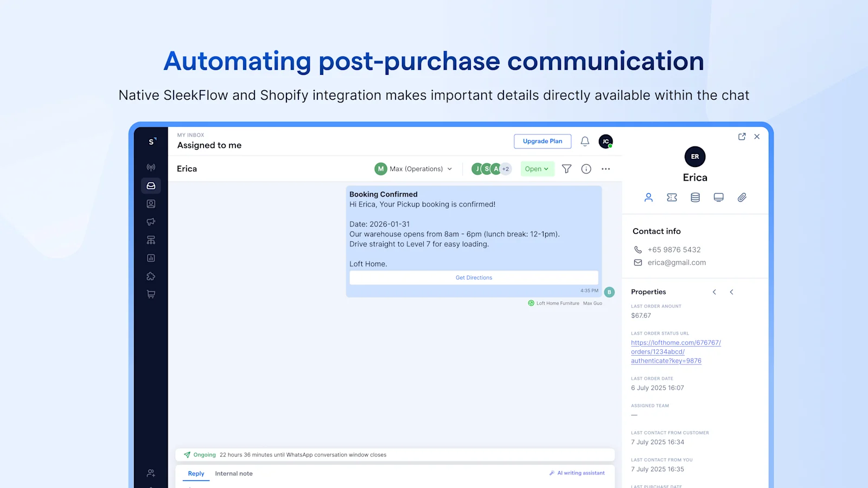The image size is (868, 488).
Task: Click the A collaborator avatar
Action: click(496, 169)
